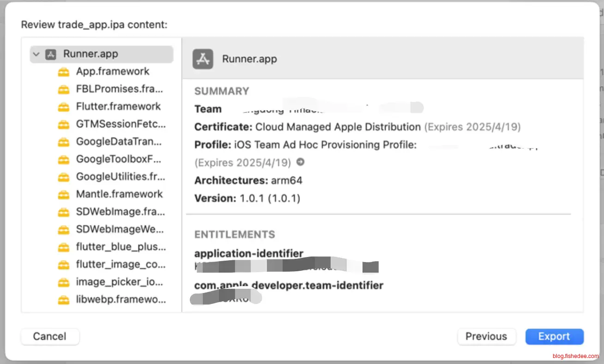This screenshot has width=604, height=364.
Task: Click the FBLPromises framework toolbox icon
Action: [x=63, y=90]
